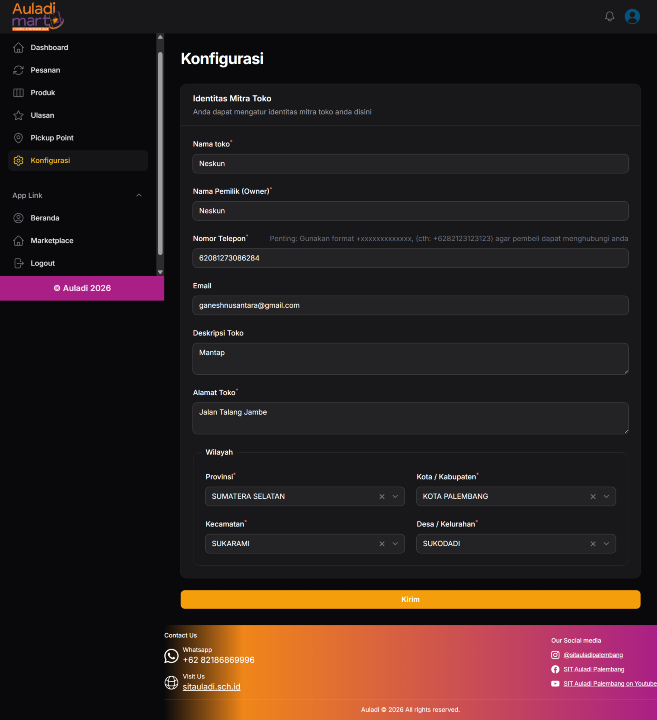The image size is (657, 720).
Task: Open the sitauladi.sch.id link
Action: [211, 687]
